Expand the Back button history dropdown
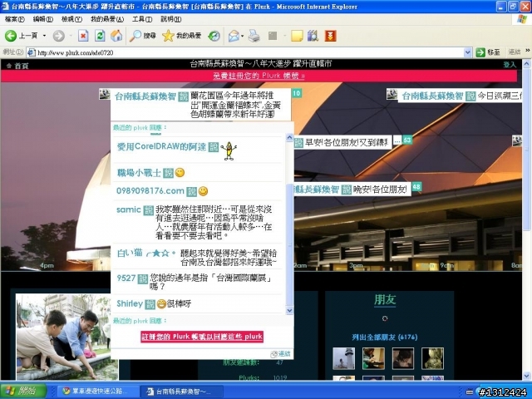The width and height of the screenshot is (532, 399). click(44, 36)
